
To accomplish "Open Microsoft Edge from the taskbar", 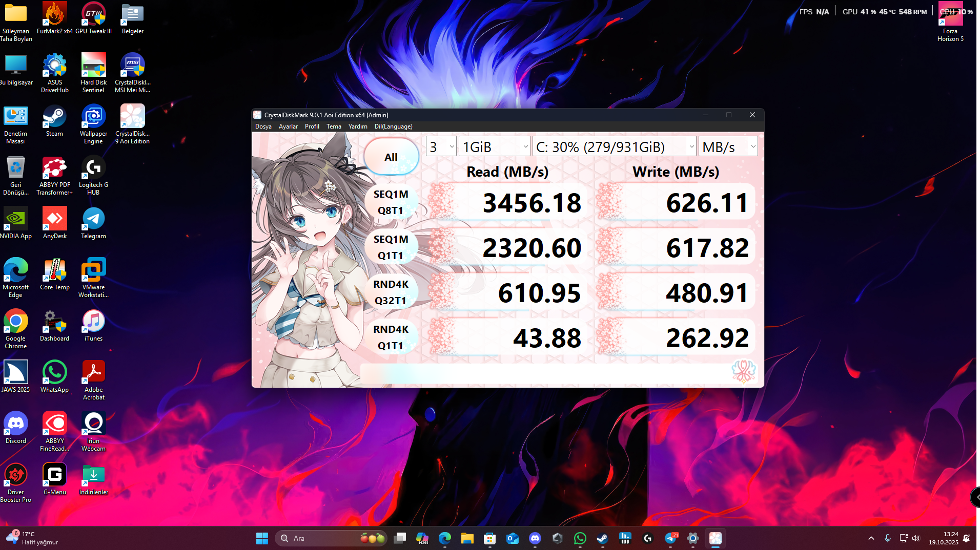I will point(444,538).
